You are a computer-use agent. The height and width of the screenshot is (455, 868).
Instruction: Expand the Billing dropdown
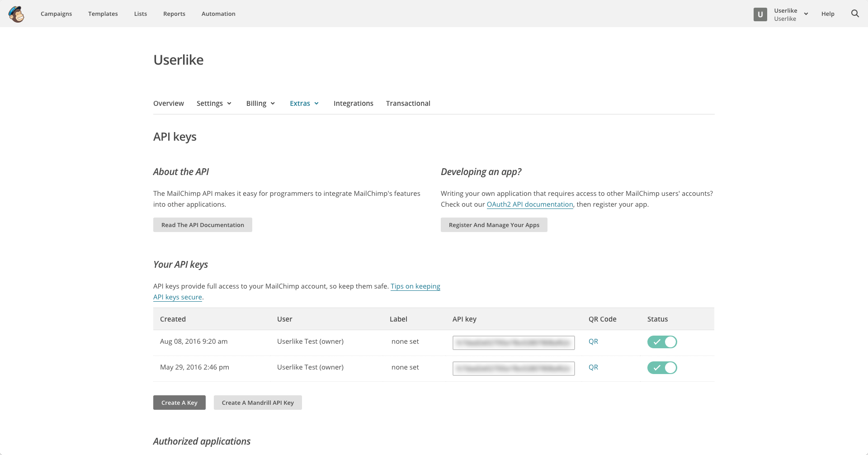pyautogui.click(x=260, y=104)
